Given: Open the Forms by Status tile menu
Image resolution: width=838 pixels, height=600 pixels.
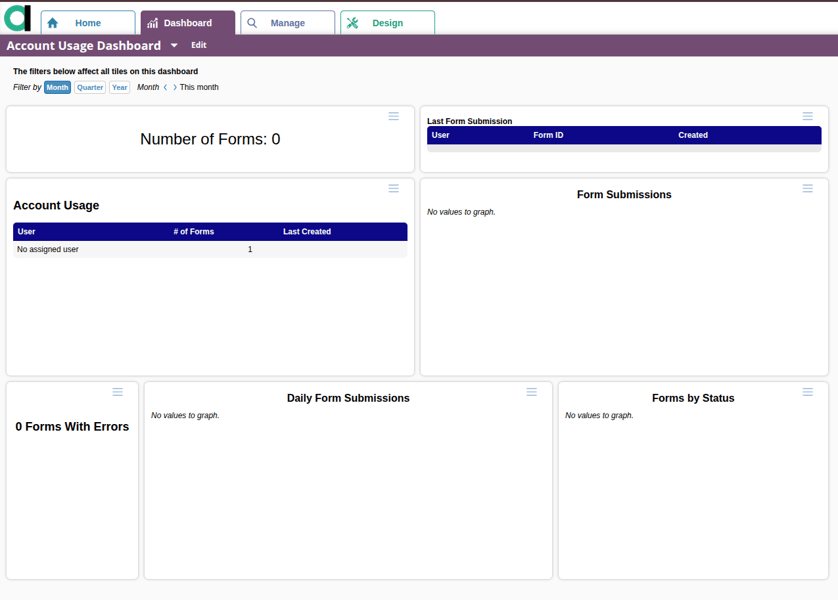Looking at the screenshot, I should (x=808, y=392).
